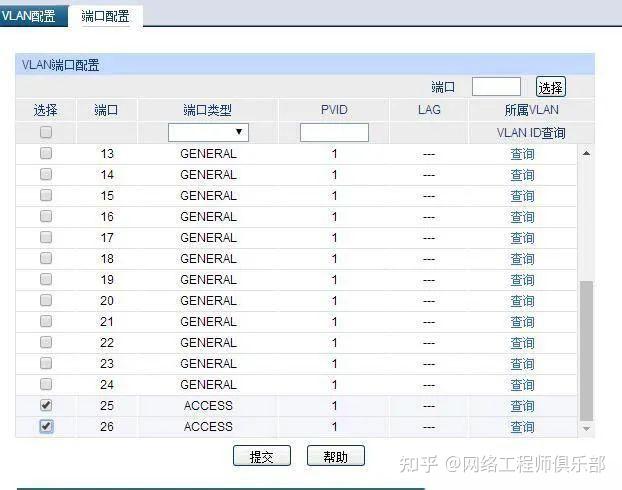Click ACCESS type text in port 25 row
The width and height of the screenshot is (622, 490).
point(208,405)
